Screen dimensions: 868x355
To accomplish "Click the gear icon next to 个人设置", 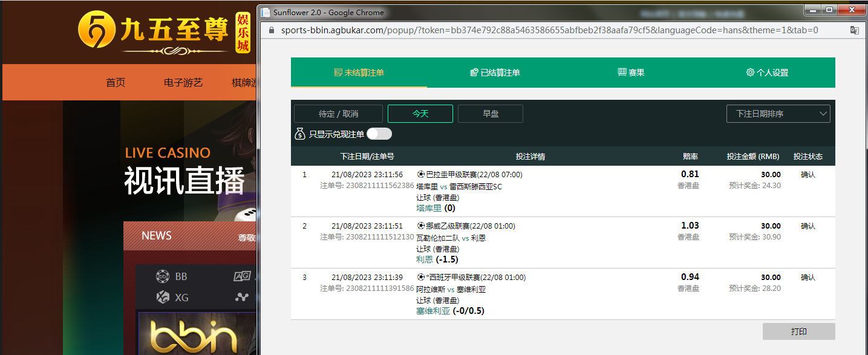I will click(750, 73).
